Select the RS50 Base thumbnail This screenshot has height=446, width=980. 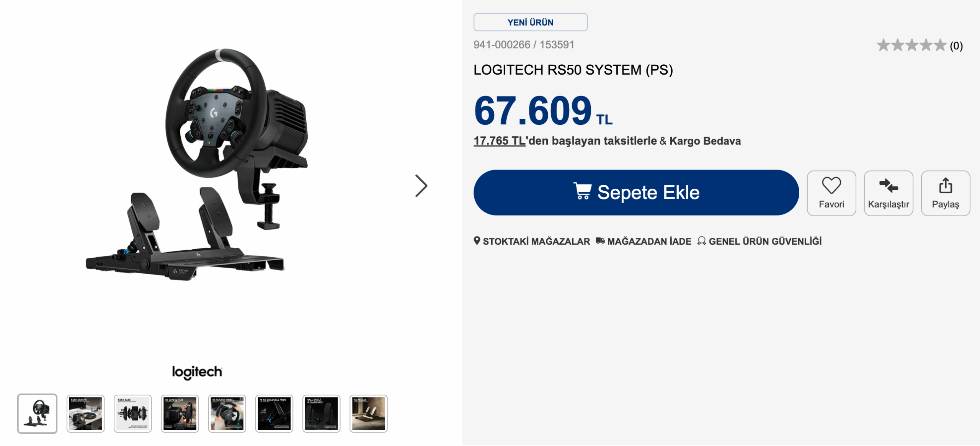[132, 413]
